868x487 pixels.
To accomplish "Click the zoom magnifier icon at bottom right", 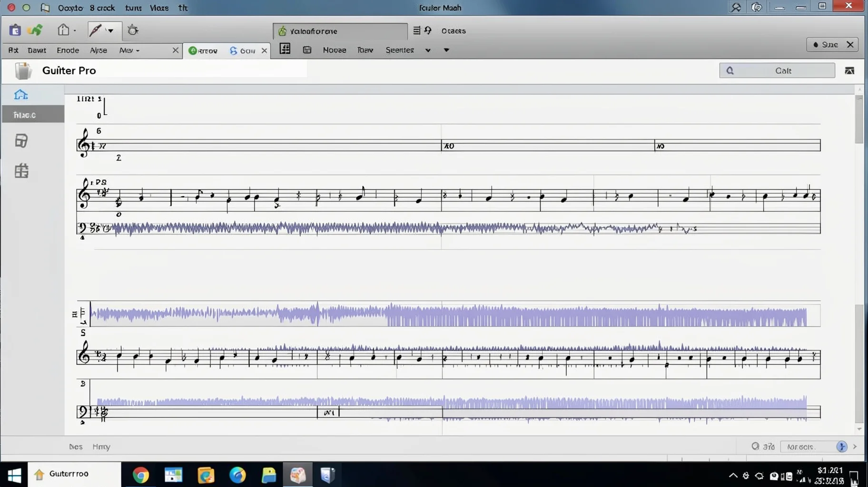I will pyautogui.click(x=755, y=446).
